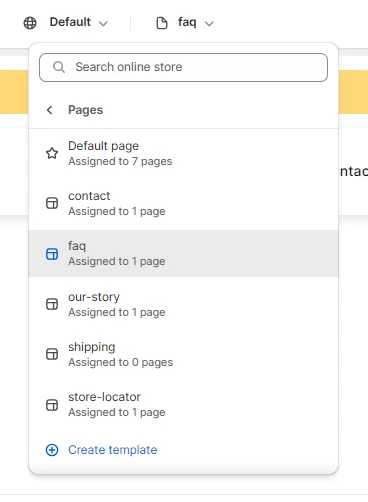The image size is (368, 502).
Task: Open the faq template dropdown
Action: [195, 23]
